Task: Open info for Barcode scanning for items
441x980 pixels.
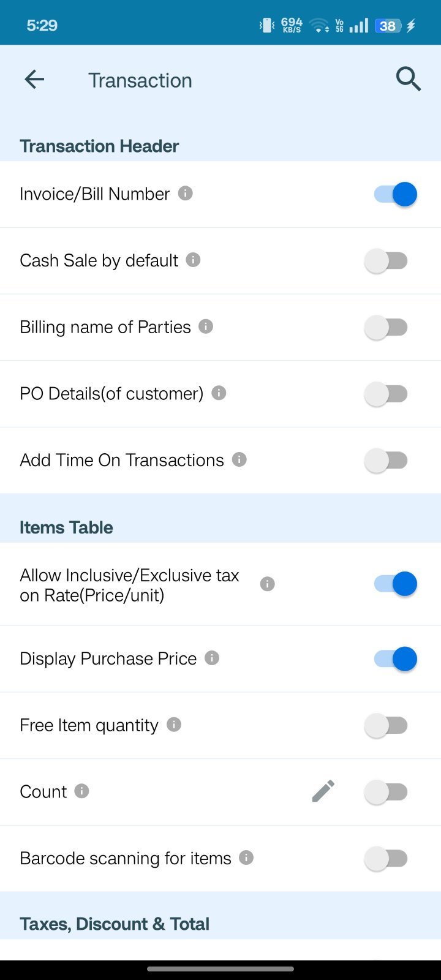Action: point(246,858)
